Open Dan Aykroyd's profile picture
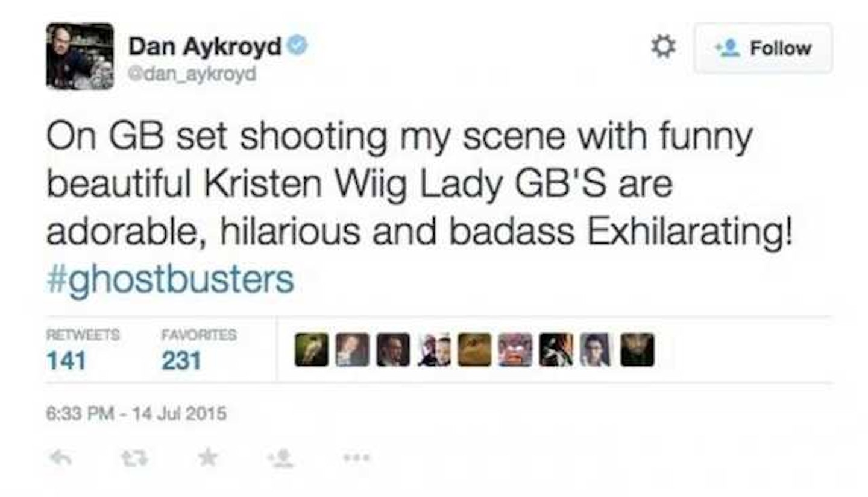868x497 pixels. point(80,57)
